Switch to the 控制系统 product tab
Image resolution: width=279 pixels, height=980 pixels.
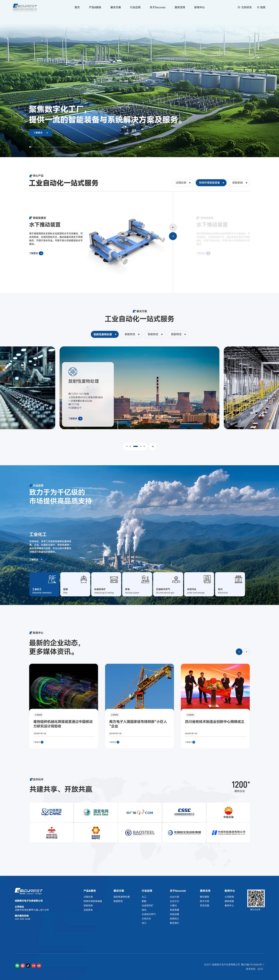pyautogui.click(x=239, y=182)
